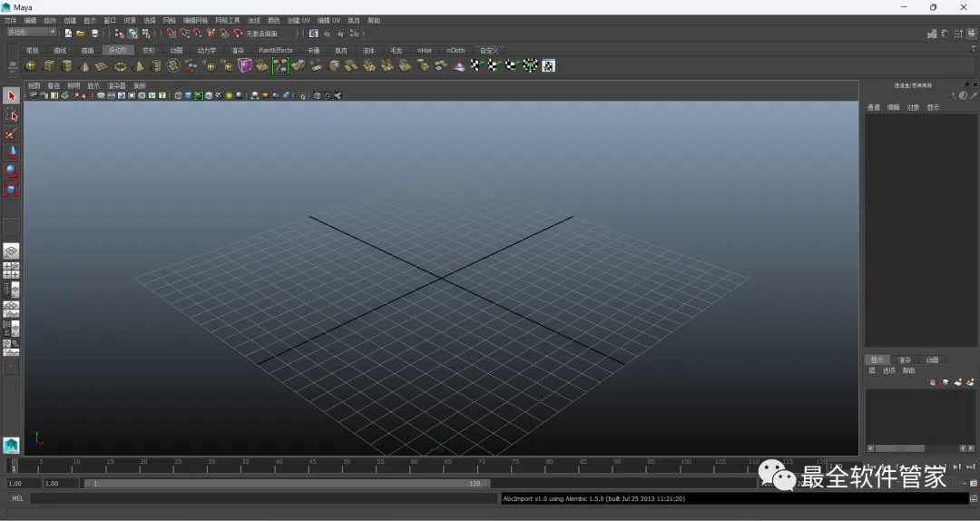
Task: Open the 网格工具 menu
Action: [228, 21]
